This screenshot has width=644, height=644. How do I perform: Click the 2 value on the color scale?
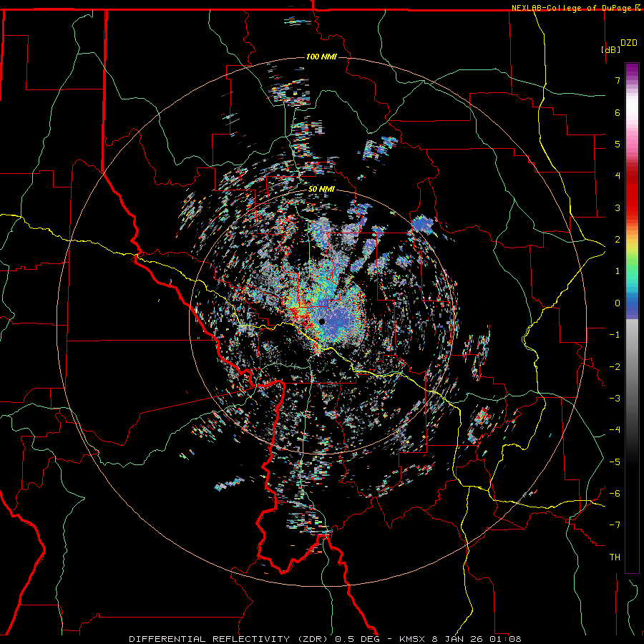[x=618, y=240]
